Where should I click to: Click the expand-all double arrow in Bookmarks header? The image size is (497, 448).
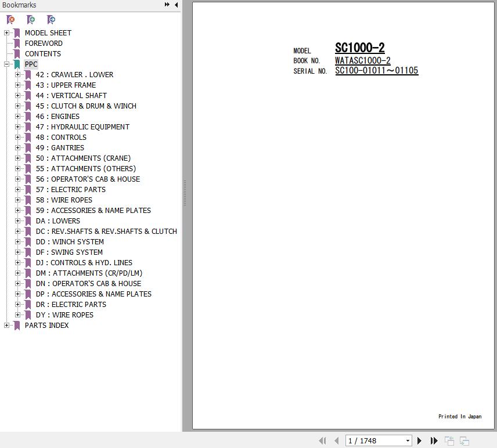167,5
